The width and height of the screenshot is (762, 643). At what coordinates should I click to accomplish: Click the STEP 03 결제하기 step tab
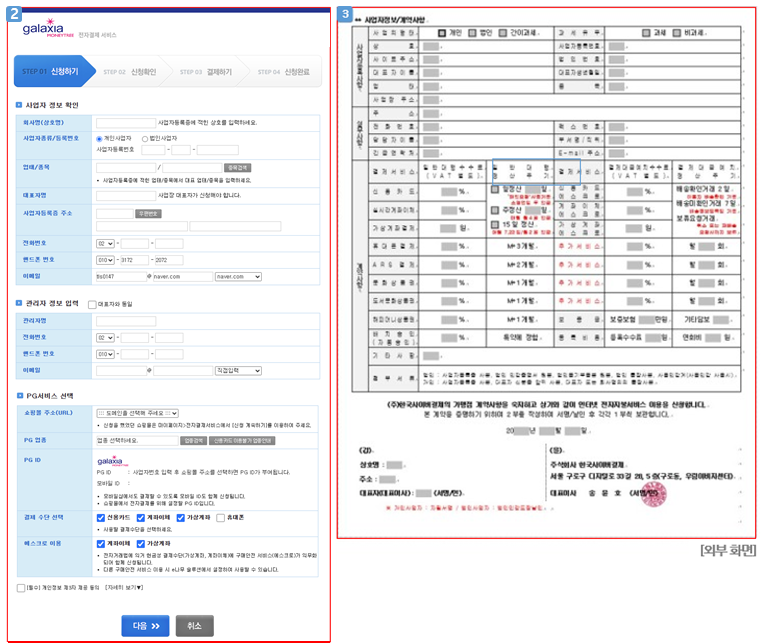206,71
